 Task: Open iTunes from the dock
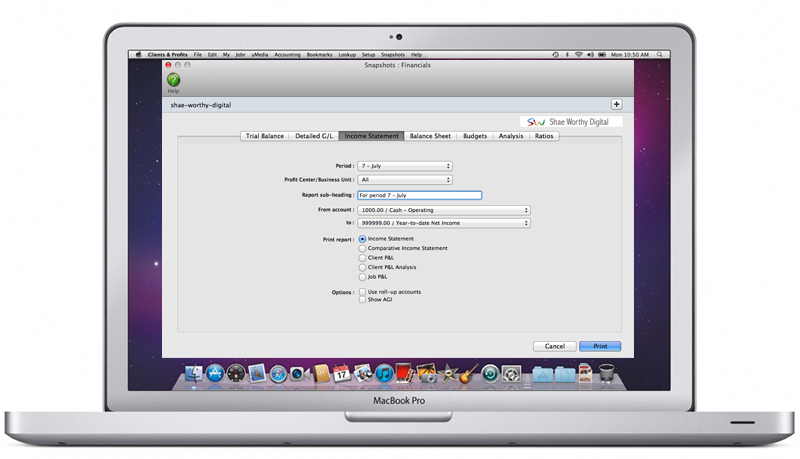384,374
